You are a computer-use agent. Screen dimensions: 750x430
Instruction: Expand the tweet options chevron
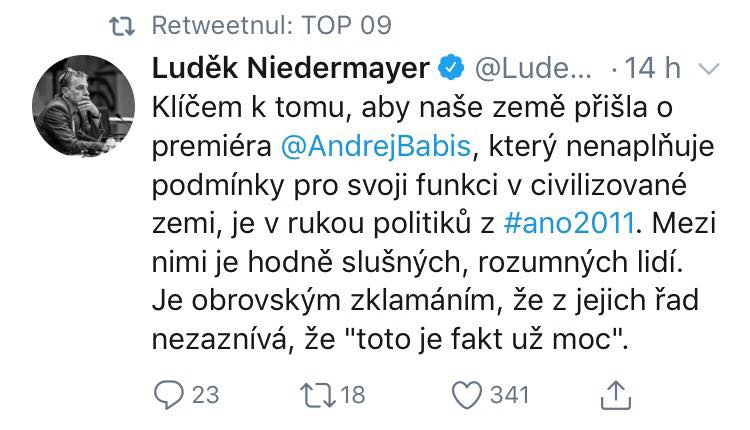point(709,69)
